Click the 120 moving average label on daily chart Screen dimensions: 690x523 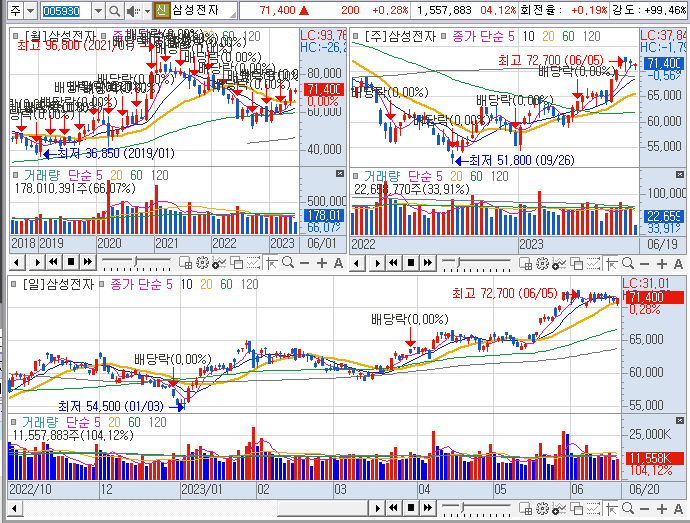[250, 284]
